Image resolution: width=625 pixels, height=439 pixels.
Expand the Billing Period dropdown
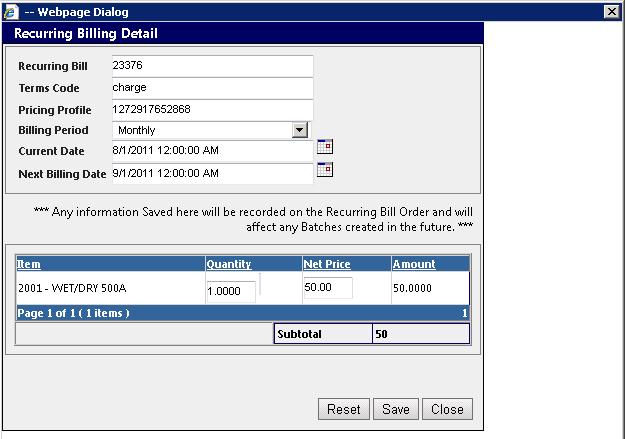(298, 130)
